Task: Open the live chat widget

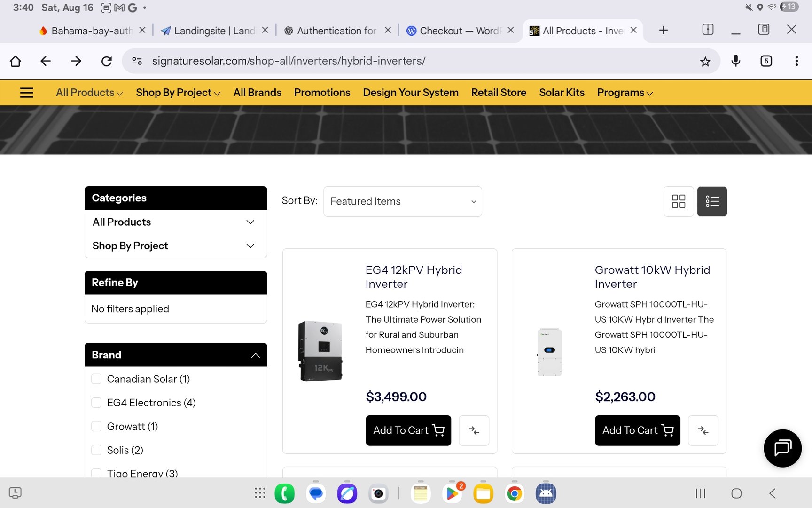Action: (x=783, y=448)
